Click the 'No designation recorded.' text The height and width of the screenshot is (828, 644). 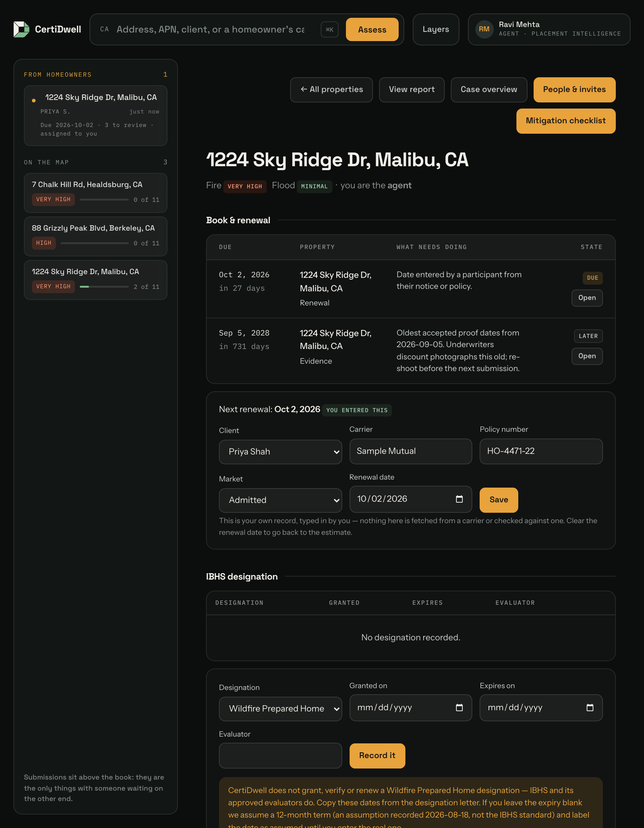[411, 638]
